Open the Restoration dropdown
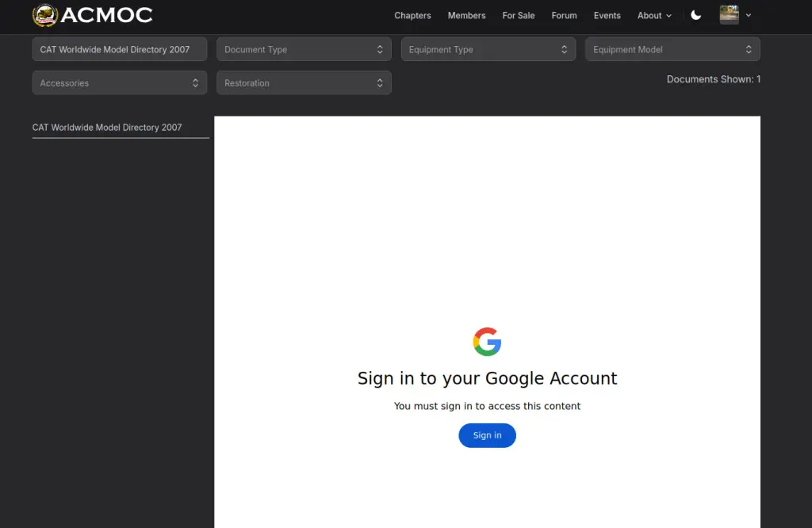Screen dimensions: 812x528 tap(304, 82)
